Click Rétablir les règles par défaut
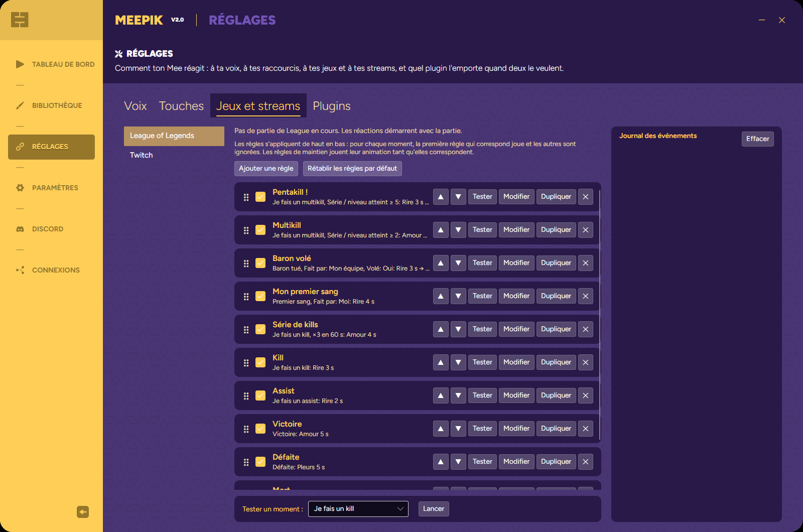 [x=352, y=169]
